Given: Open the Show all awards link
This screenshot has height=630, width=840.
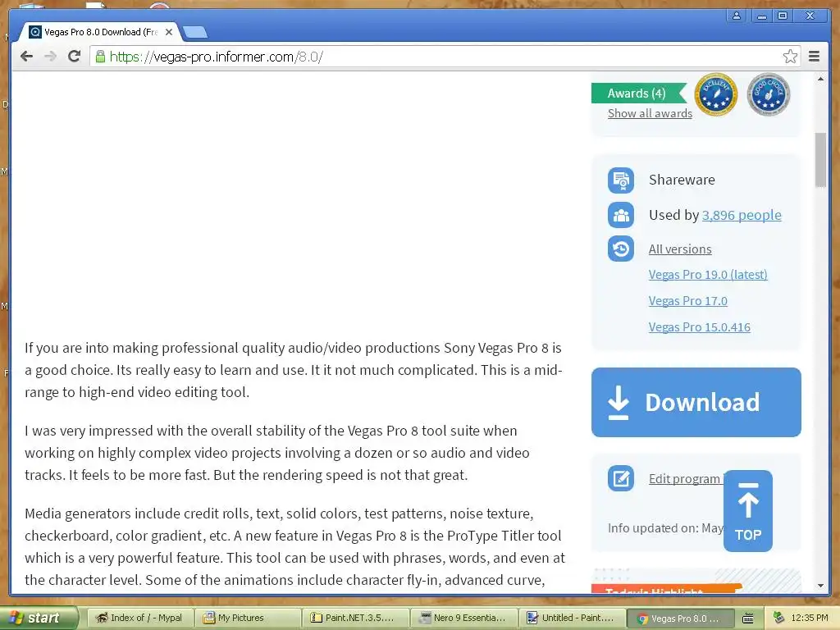Looking at the screenshot, I should coord(650,113).
